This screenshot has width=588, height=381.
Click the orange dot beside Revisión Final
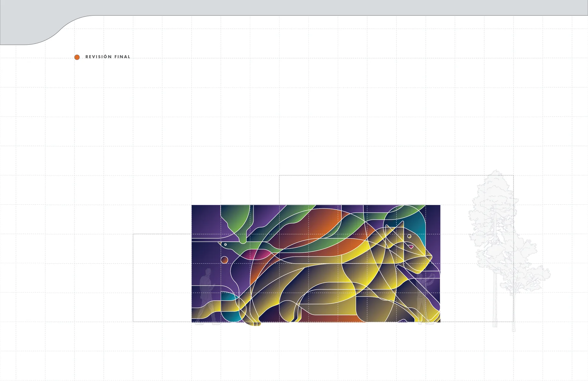pyautogui.click(x=77, y=57)
